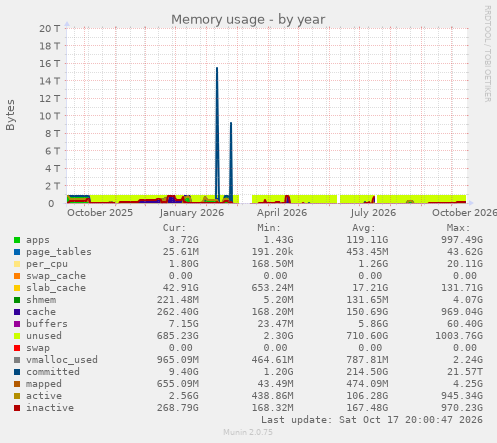This screenshot has height=443, width=497.
Task: Click the Avg: column header
Action: click(x=364, y=228)
